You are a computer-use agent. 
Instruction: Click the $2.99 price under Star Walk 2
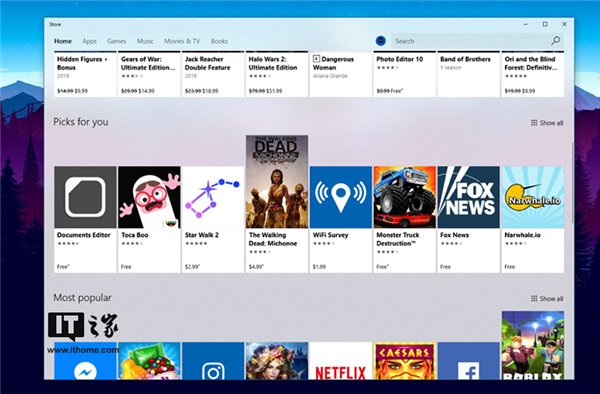tap(192, 267)
